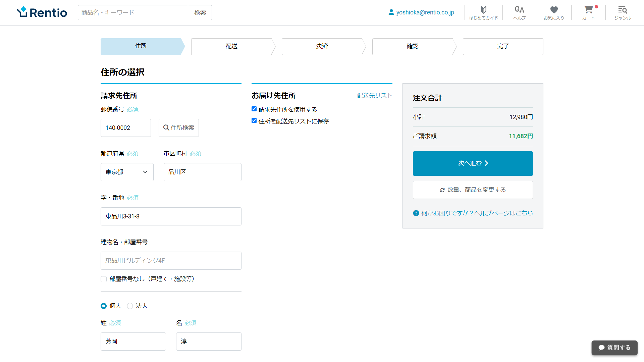
Task: Click the 郵便番号 field containing 140-0002
Action: tap(126, 128)
